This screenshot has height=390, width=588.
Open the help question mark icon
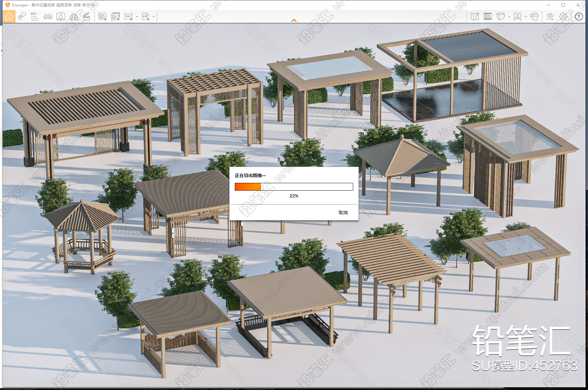pyautogui.click(x=579, y=16)
